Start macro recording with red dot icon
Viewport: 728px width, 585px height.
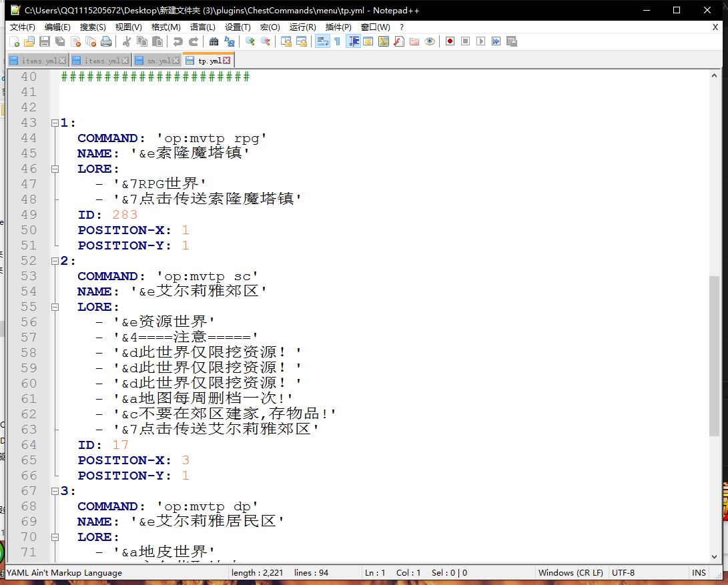click(x=450, y=42)
